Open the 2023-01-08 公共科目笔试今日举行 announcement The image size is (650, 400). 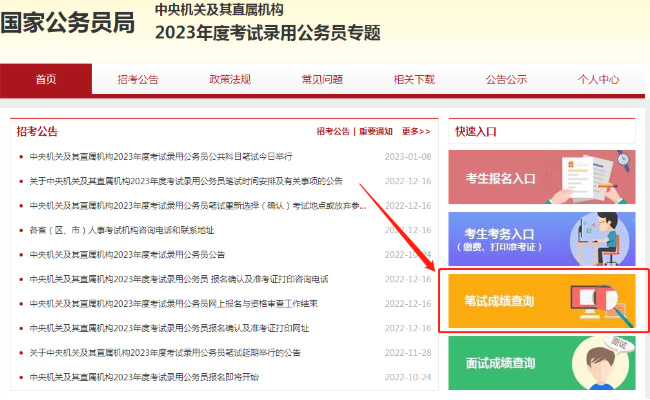tap(161, 156)
